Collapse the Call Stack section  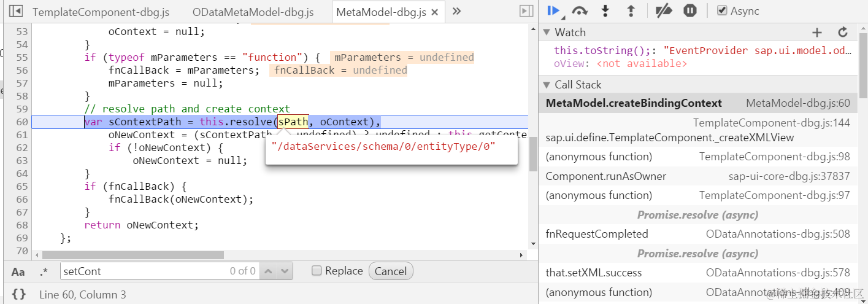click(x=547, y=85)
